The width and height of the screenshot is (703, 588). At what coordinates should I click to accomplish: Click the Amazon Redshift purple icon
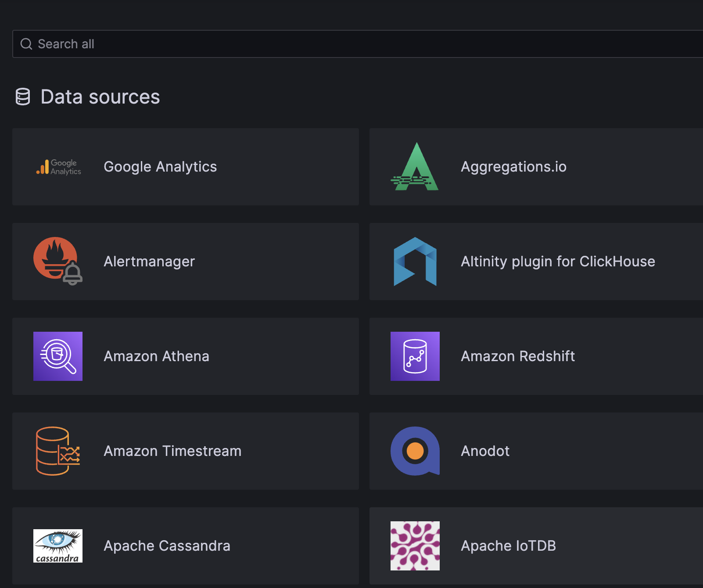[415, 356]
